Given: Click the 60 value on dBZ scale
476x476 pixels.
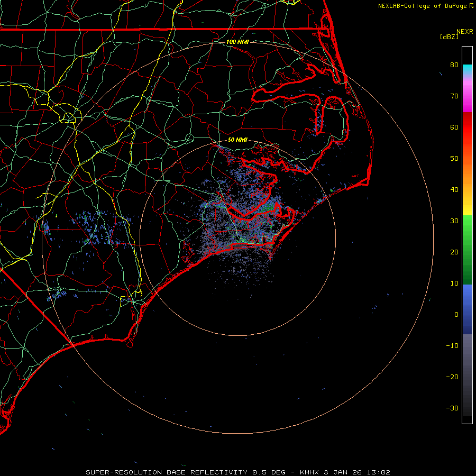Looking at the screenshot, I should (454, 127).
